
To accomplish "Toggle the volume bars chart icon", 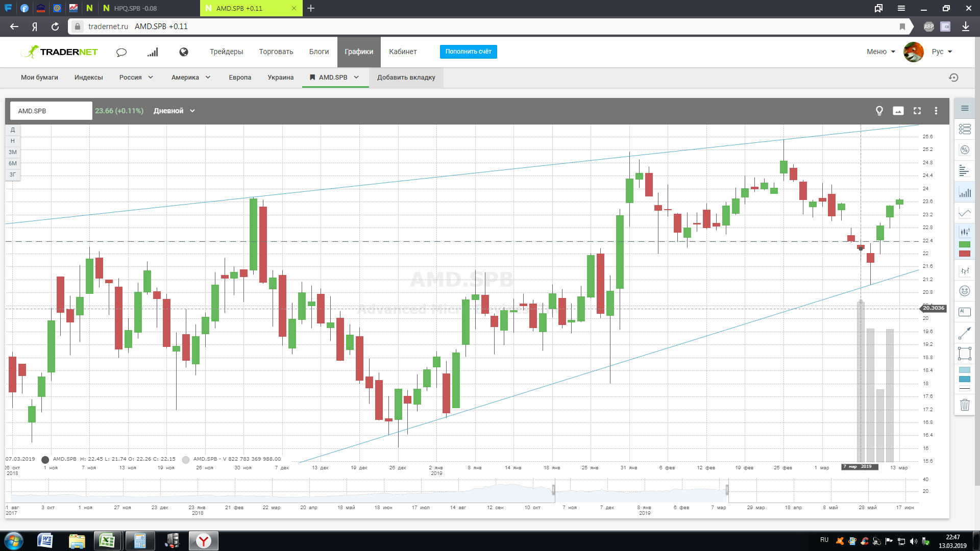I will 965,193.
